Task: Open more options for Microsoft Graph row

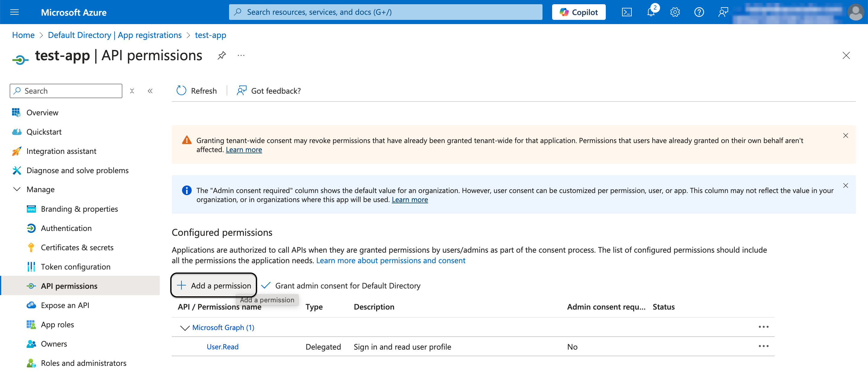Action: pos(763,327)
